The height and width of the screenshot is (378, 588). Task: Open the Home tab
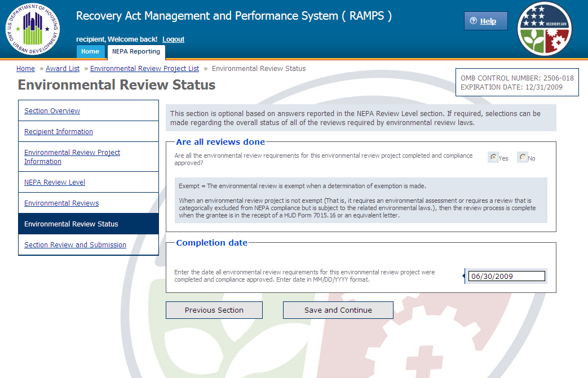pos(90,51)
